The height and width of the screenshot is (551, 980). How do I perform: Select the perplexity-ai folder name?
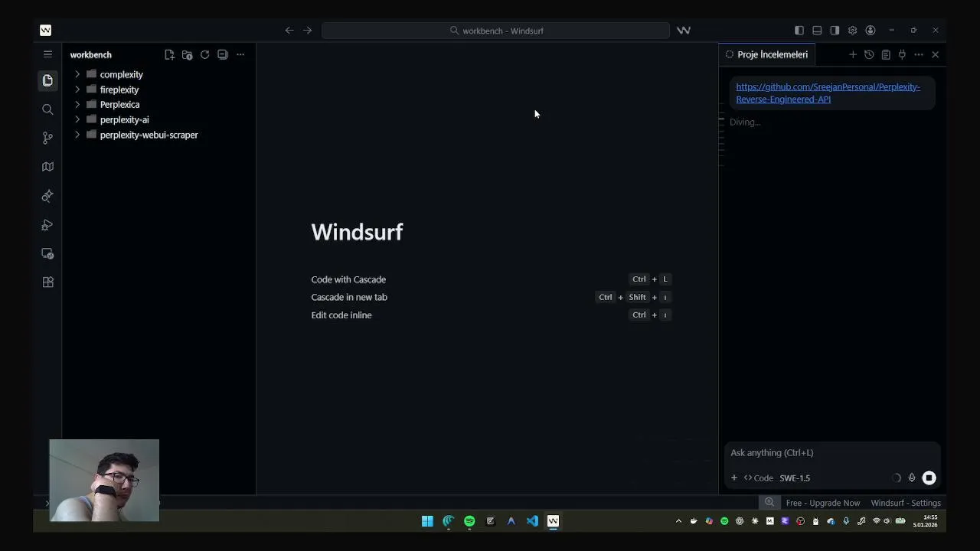click(124, 119)
